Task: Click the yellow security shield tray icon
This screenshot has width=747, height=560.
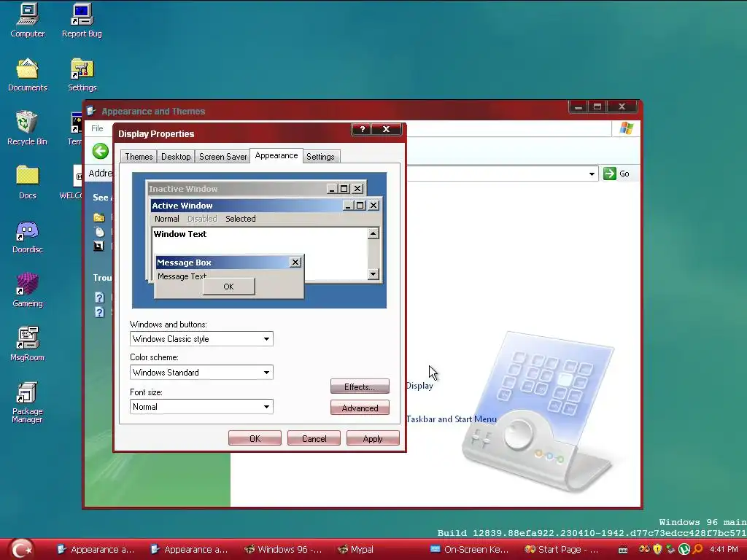Action: (x=657, y=550)
